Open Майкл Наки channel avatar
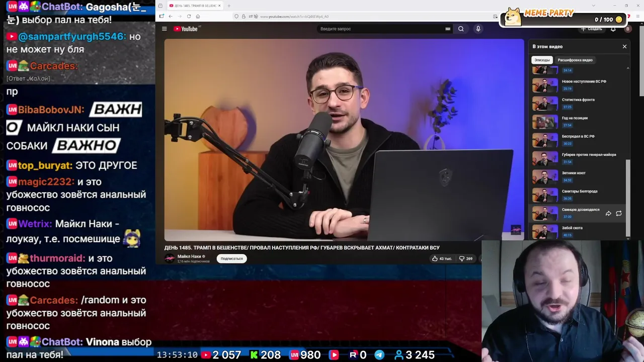 pyautogui.click(x=170, y=258)
